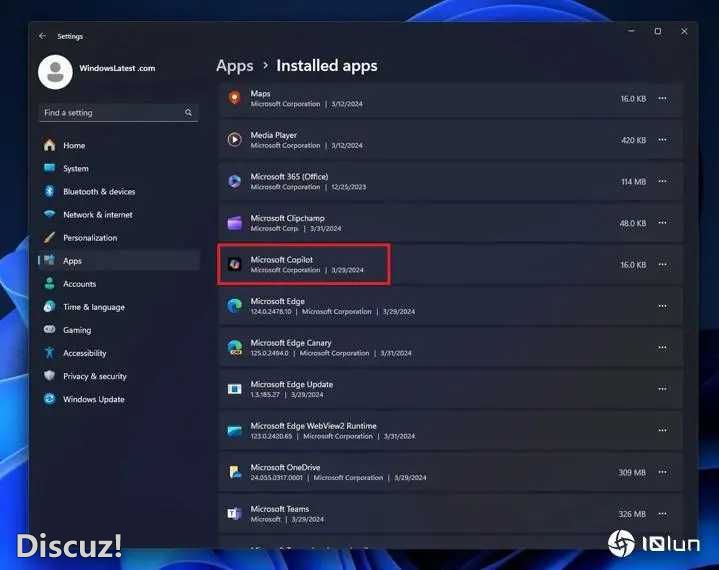Click the Microsoft Edge icon
The height and width of the screenshot is (570, 719).
[x=234, y=305]
